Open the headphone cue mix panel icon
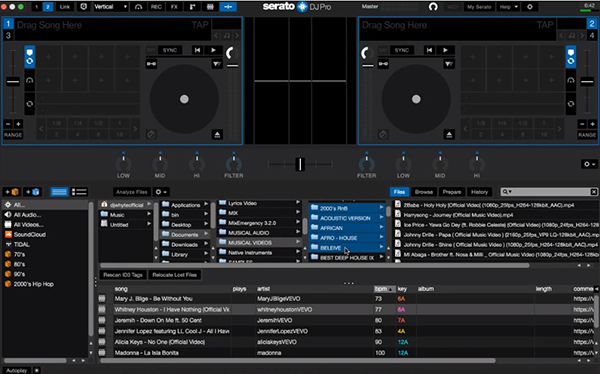Viewport: 600px width, 374px height. [x=138, y=7]
